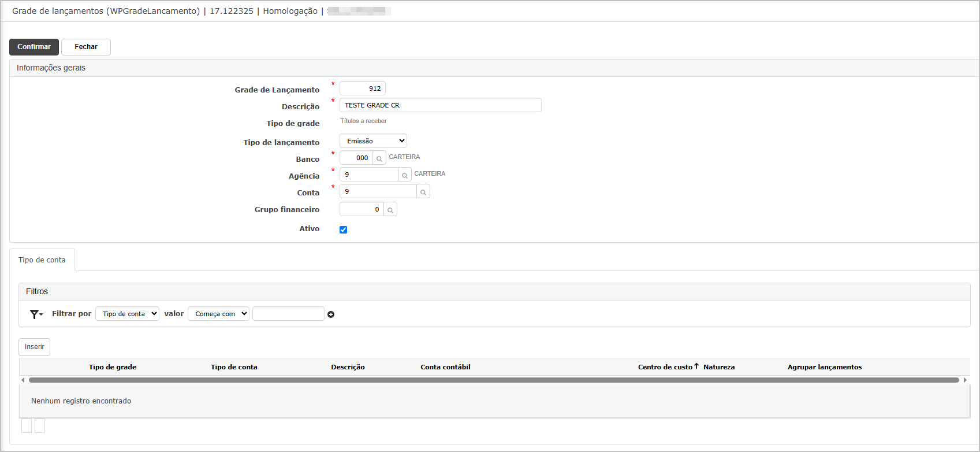This screenshot has width=980, height=452.
Task: Click the Conta search magnifier icon
Action: coord(423,192)
